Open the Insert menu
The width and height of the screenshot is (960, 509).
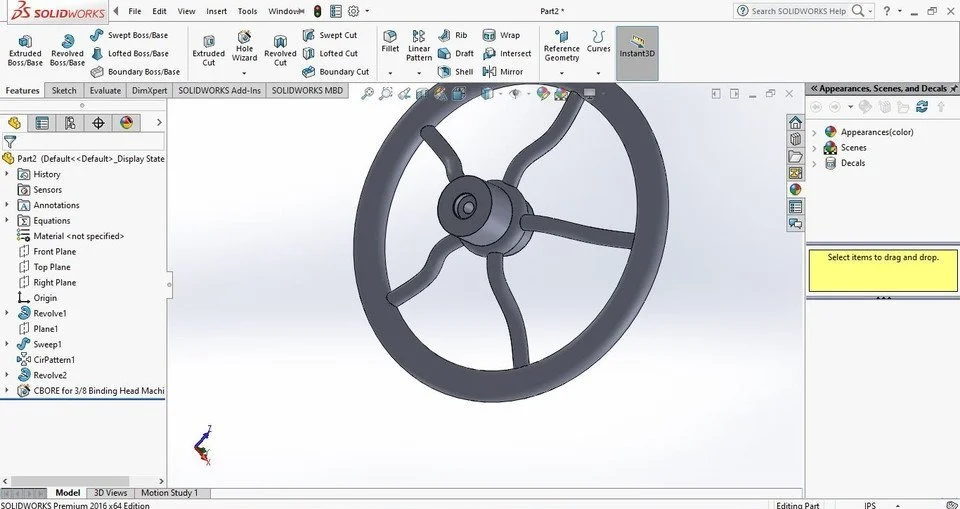tap(216, 11)
